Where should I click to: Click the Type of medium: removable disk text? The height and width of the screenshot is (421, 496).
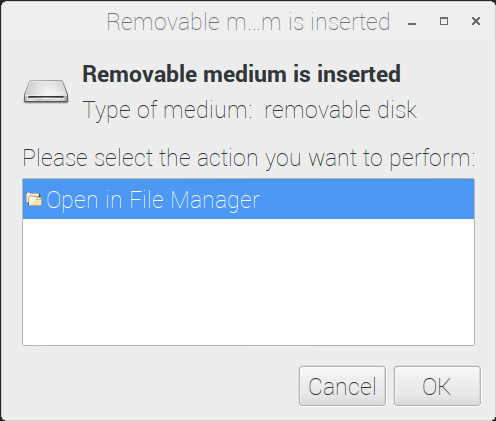tap(250, 110)
